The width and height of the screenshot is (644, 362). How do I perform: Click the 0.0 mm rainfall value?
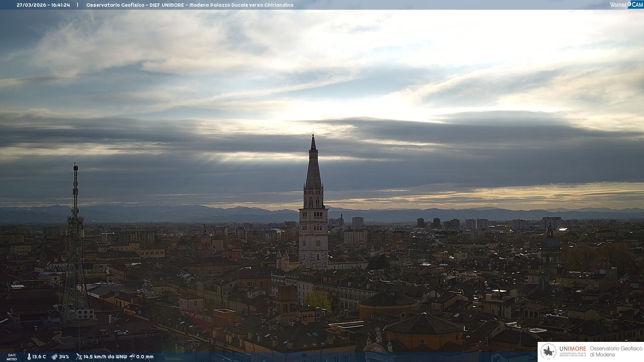click(x=145, y=357)
